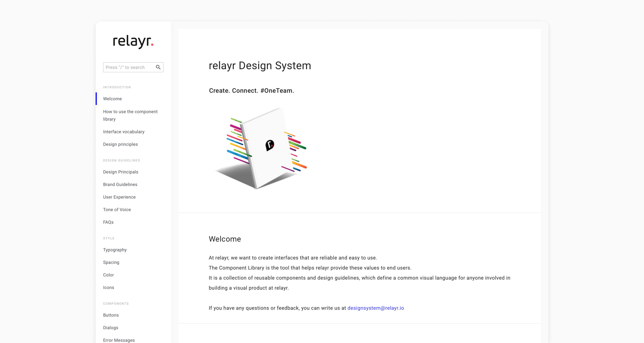Open the Buttons component page

point(111,315)
